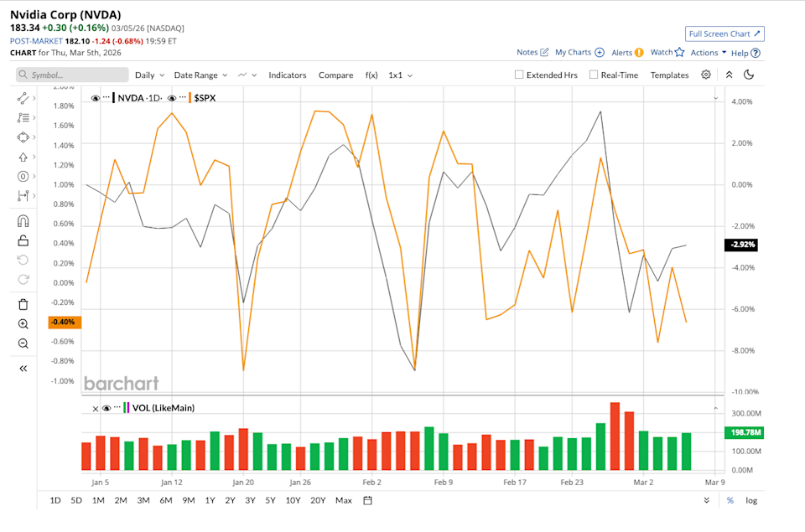Select the trend line drawing tool
Viewport: 805px width, 532px height.
click(x=23, y=98)
